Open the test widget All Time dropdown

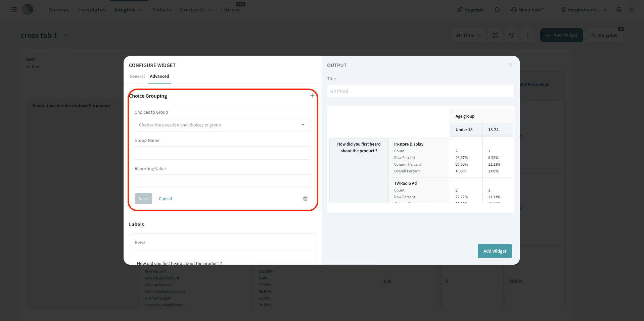coord(35,67)
